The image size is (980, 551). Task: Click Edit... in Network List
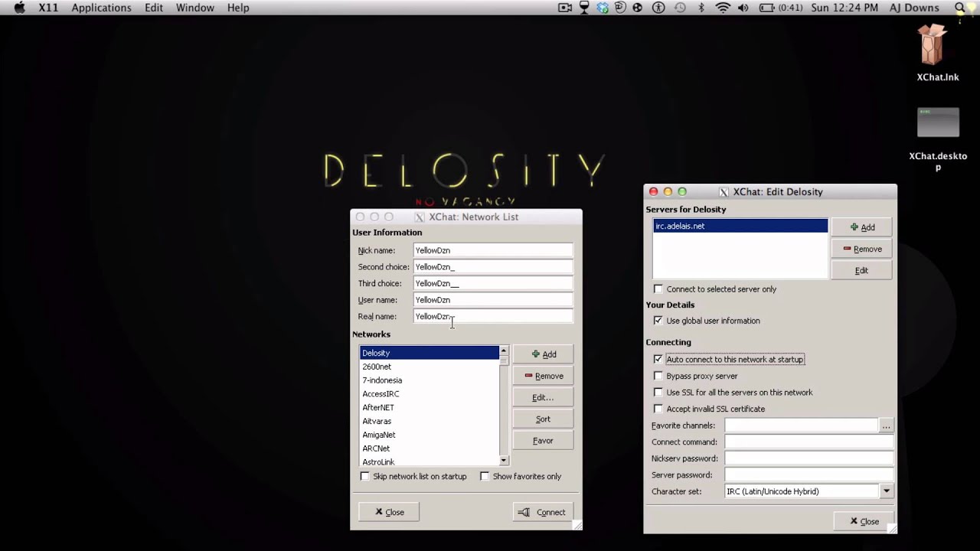point(543,397)
